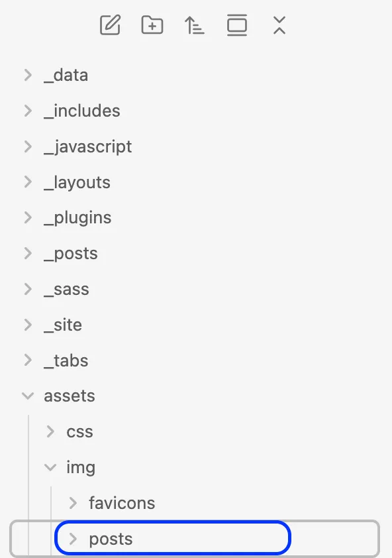Click the _sass folder name
Image resolution: width=392 pixels, height=558 pixels.
point(66,289)
